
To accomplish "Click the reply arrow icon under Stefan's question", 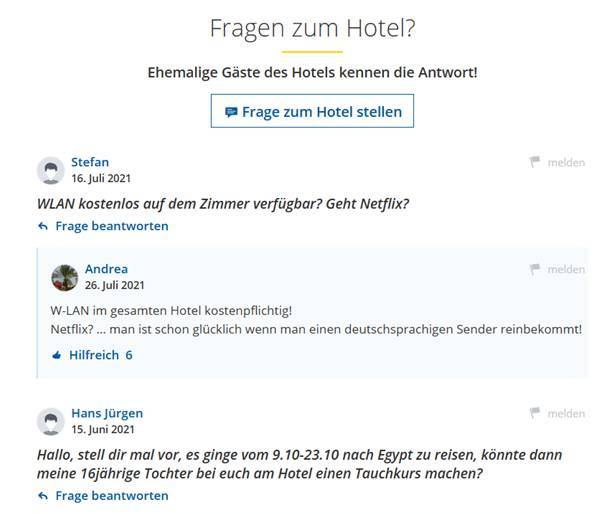I will pyautogui.click(x=43, y=226).
